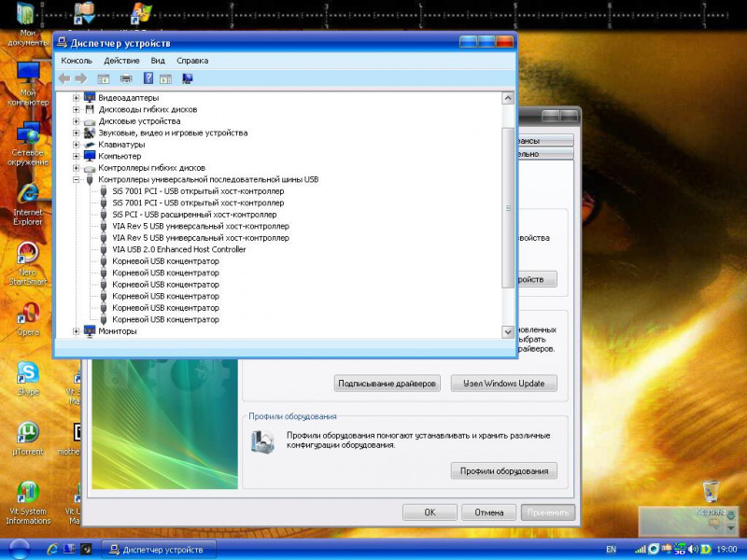Viewport: 747px width, 560px height.
Task: Select the Vit System Informations desktop icon
Action: point(28,503)
